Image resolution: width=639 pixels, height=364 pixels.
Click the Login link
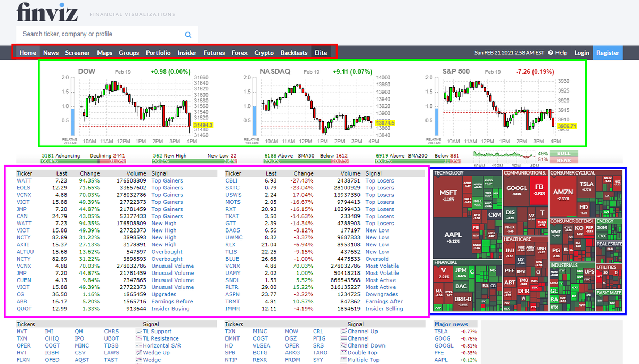point(582,53)
